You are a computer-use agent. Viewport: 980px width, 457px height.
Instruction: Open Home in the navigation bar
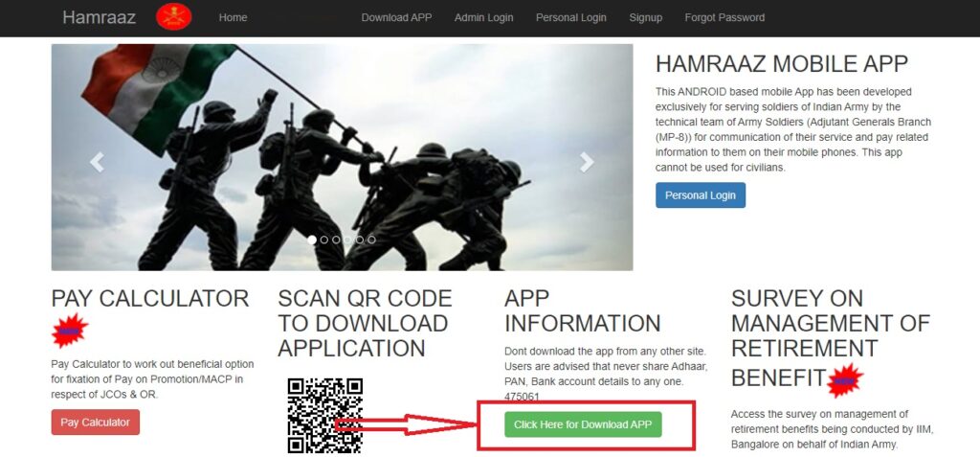[x=234, y=17]
